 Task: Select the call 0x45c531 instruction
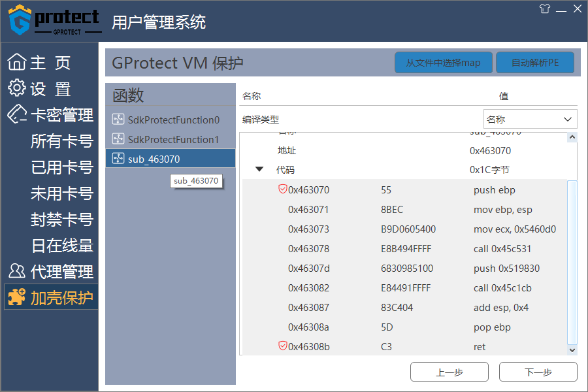click(502, 248)
